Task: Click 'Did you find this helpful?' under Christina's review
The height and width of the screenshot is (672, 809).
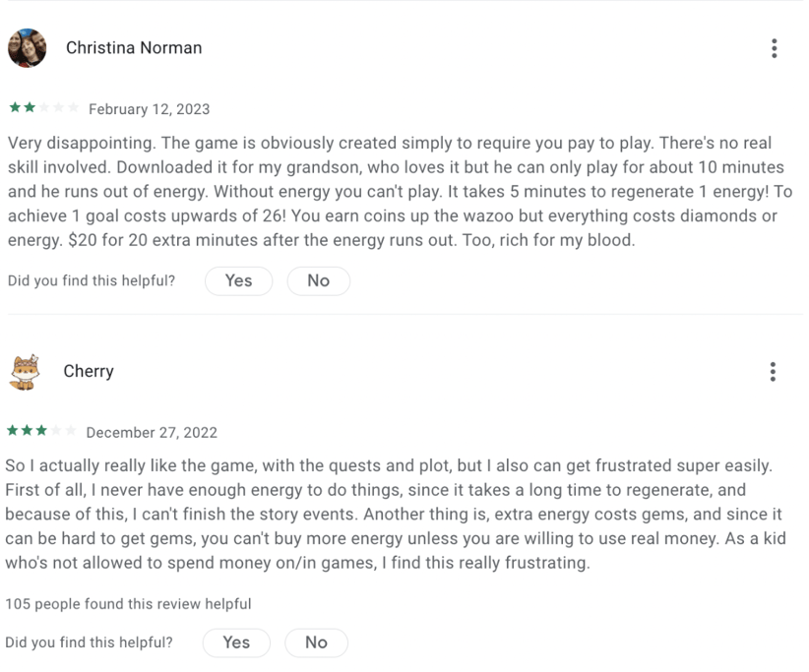Action: coord(92,281)
